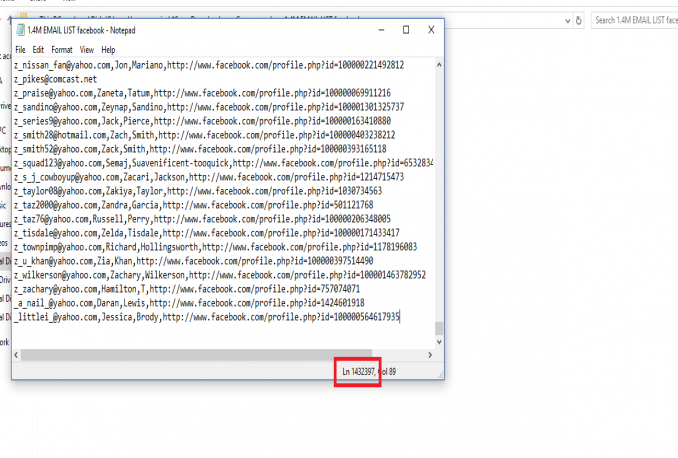
Task: Maximize the Notepad window
Action: pos(405,31)
